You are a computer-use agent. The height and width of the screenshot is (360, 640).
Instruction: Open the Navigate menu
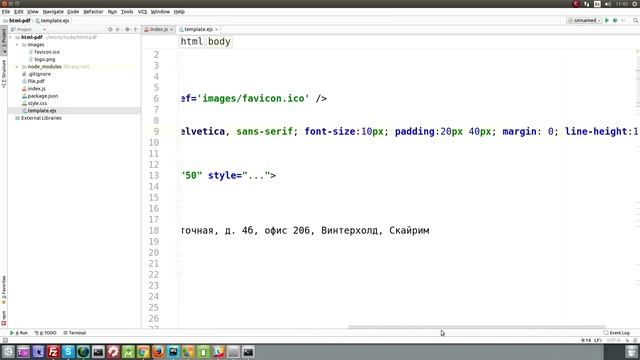53,12
